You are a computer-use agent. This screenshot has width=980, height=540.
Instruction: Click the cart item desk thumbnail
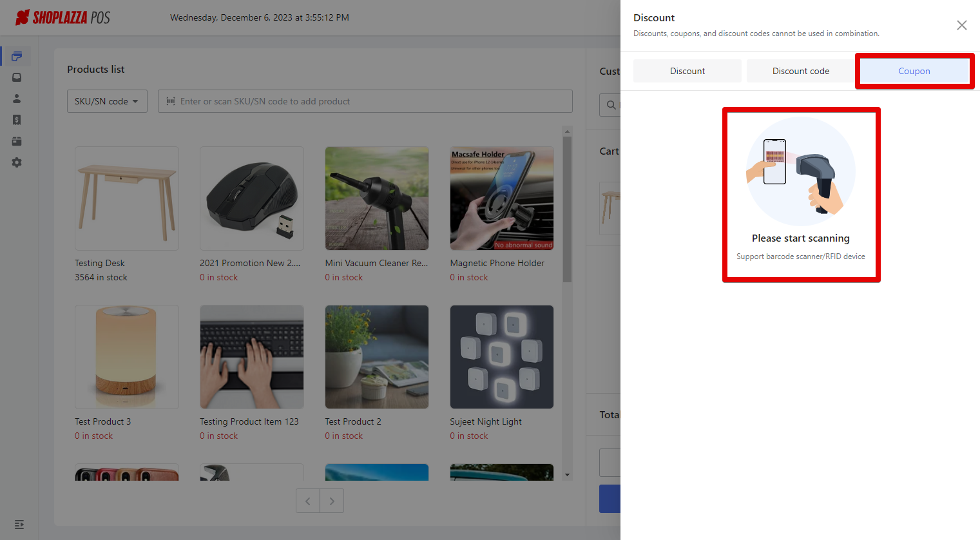click(610, 208)
